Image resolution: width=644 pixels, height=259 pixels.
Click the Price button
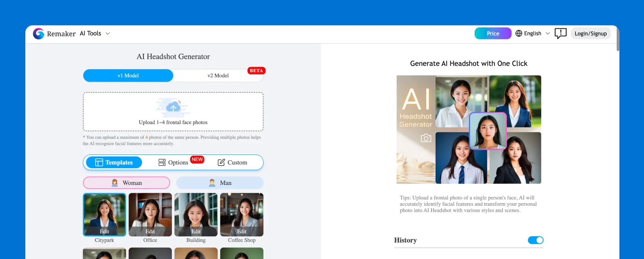(x=493, y=33)
